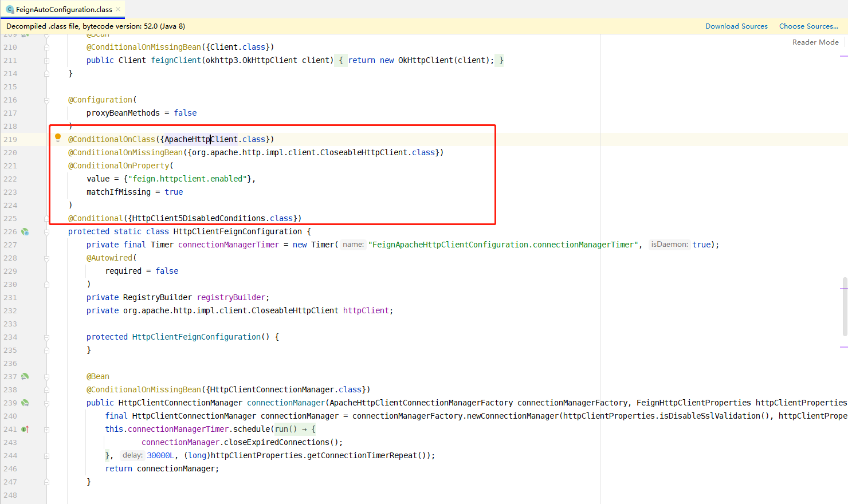
Task: Click the connectionManagerTimer field declaration on line 227
Action: [229, 245]
